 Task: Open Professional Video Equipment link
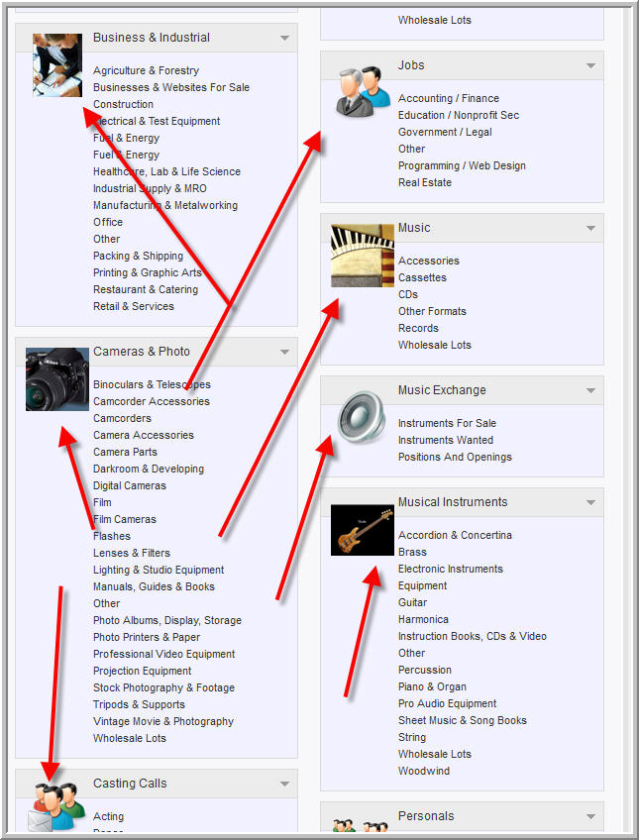click(163, 654)
